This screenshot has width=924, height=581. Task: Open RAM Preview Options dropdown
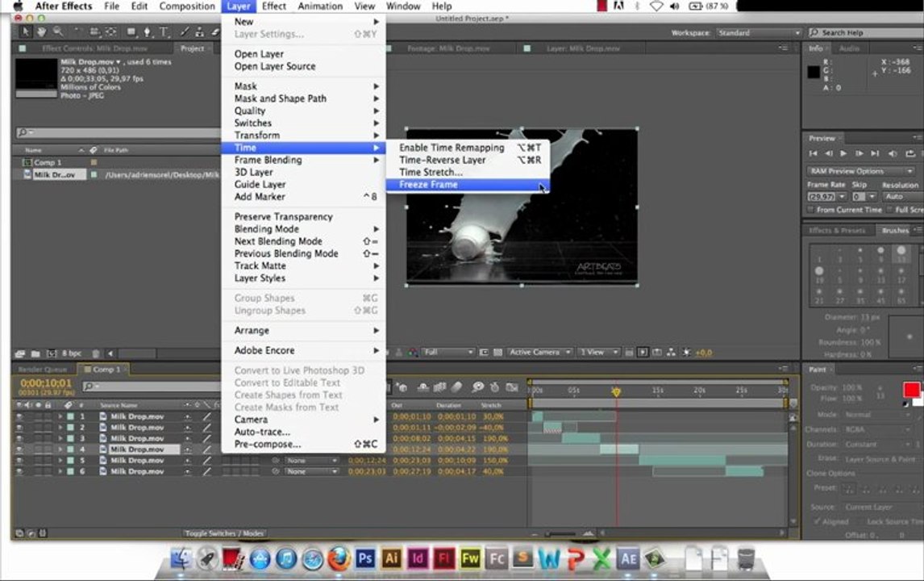pyautogui.click(x=860, y=171)
